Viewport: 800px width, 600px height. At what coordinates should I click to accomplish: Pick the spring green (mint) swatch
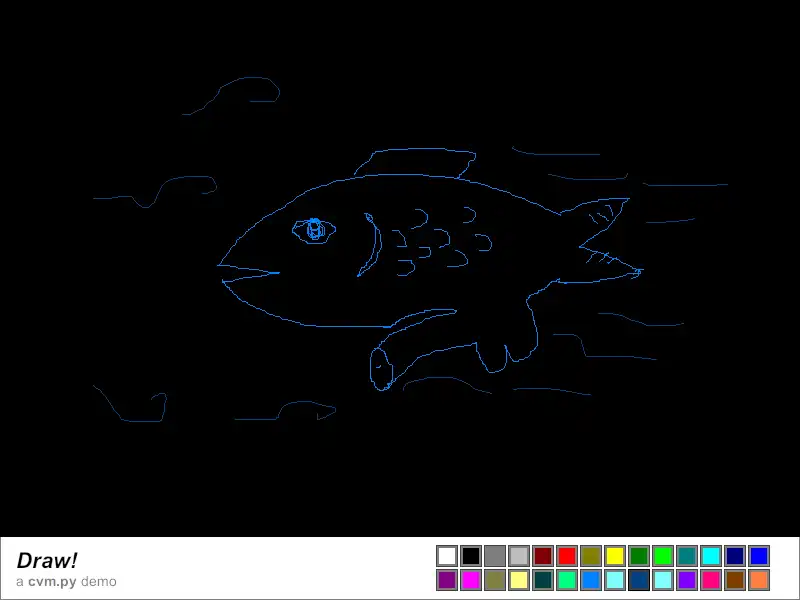567,580
